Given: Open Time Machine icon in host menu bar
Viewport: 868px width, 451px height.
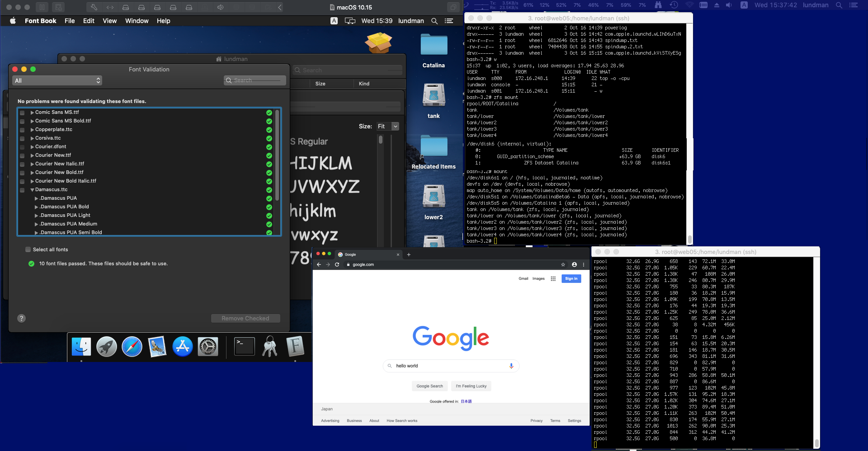Looking at the screenshot, I should pos(674,5).
